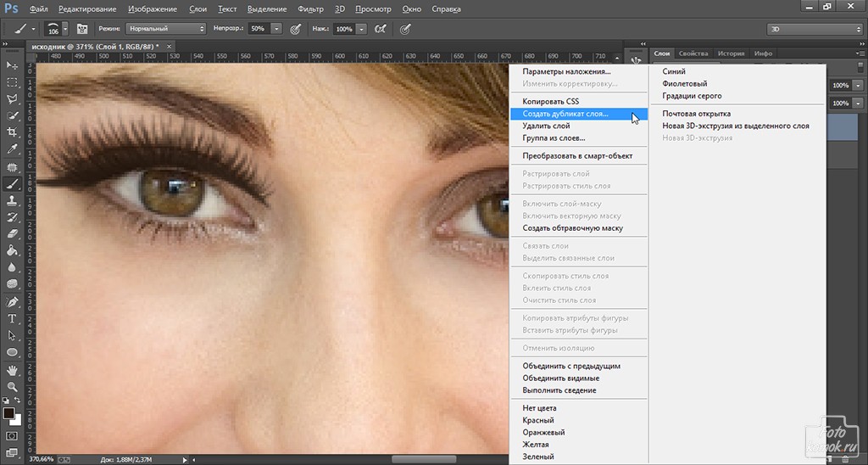Viewport: 868px width, 465px height.
Task: Select the Healing Brush tool
Action: 12,167
